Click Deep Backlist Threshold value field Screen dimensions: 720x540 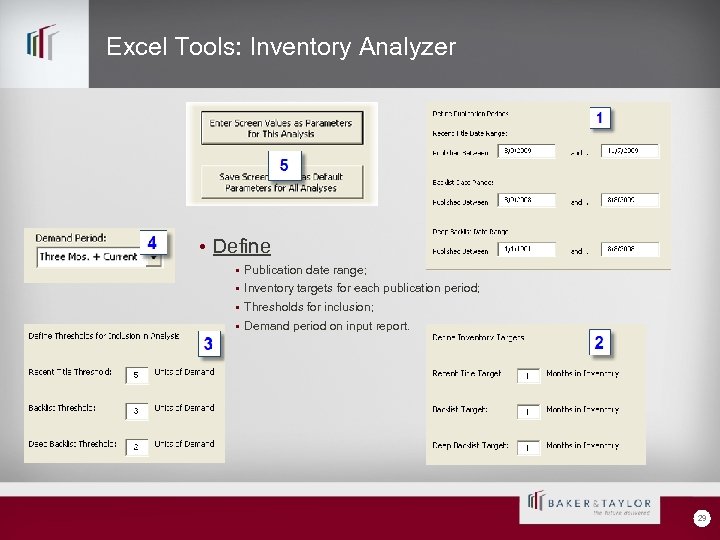click(x=136, y=447)
